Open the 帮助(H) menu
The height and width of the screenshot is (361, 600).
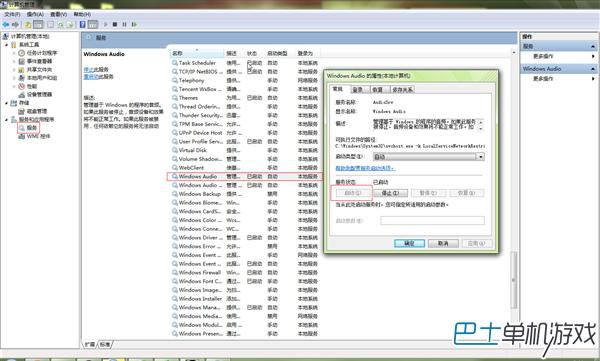click(x=82, y=14)
